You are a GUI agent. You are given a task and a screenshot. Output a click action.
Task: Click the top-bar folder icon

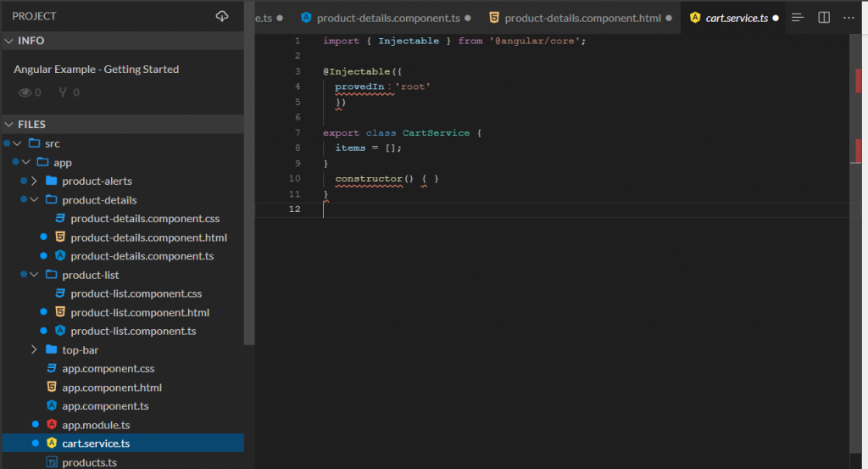[x=52, y=349]
